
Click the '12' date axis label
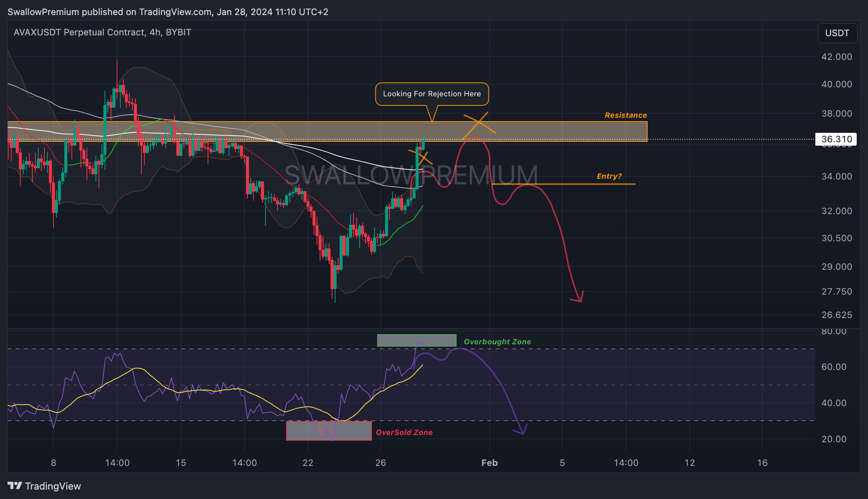[x=689, y=463]
